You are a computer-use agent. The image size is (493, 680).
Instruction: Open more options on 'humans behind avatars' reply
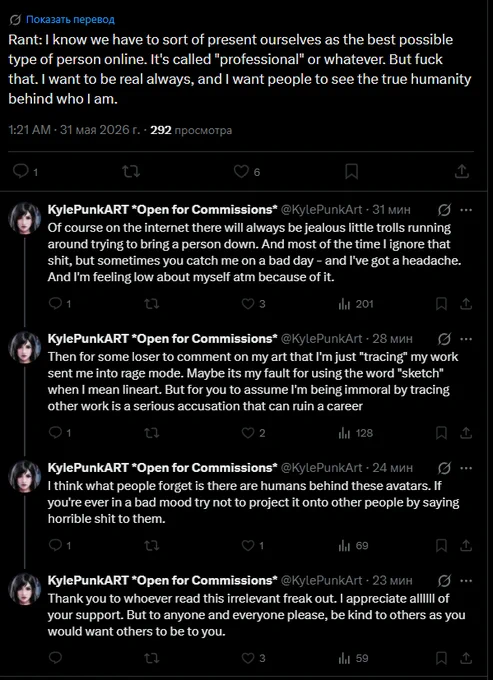click(466, 468)
